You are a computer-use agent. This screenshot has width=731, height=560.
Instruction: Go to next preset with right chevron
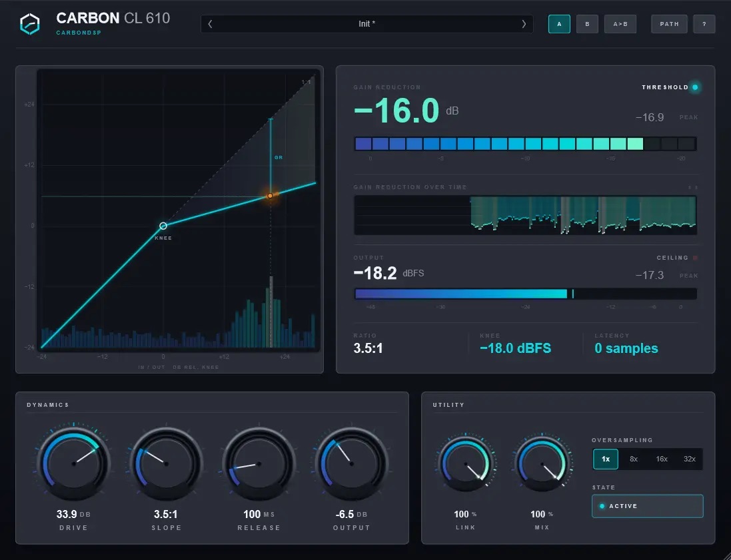coord(524,24)
